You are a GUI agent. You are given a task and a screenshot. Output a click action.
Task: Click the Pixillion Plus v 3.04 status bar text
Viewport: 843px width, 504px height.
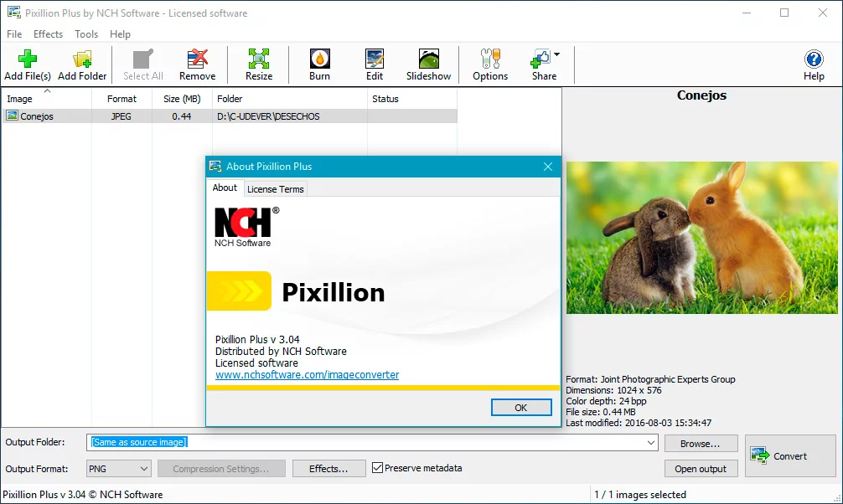pyautogui.click(x=82, y=494)
